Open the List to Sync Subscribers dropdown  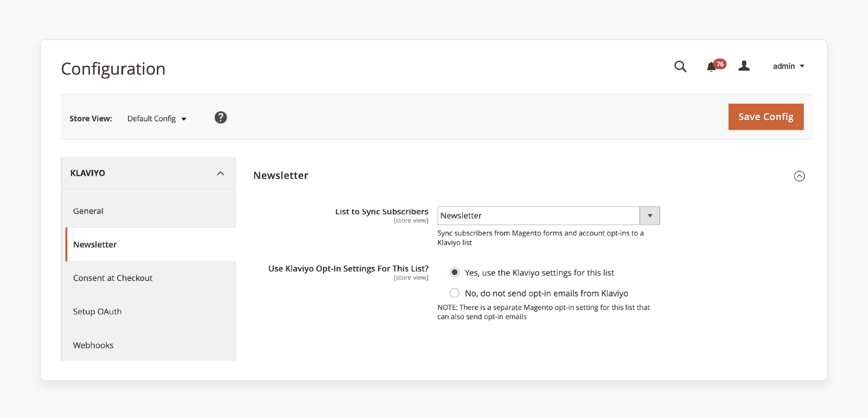(548, 216)
